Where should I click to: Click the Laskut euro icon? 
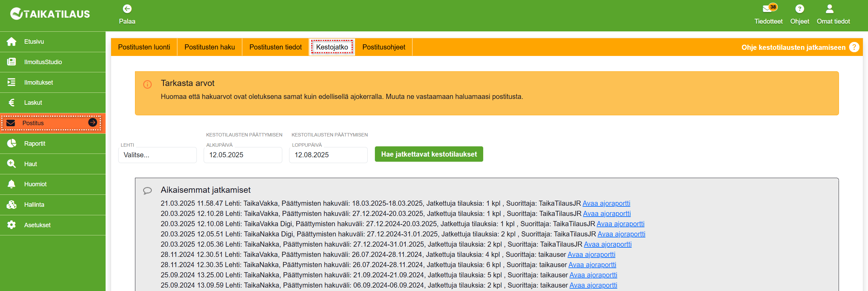(x=12, y=103)
